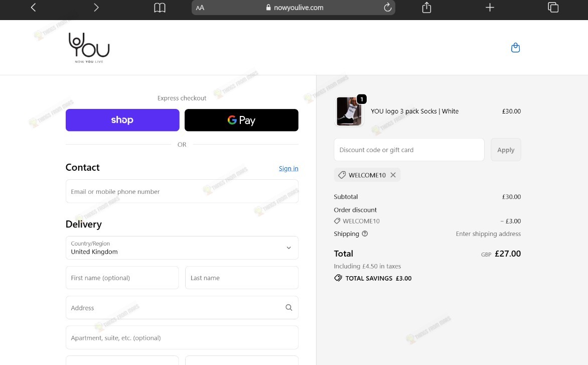588x365 pixels.
Task: Click the Express checkout heading
Action: (182, 98)
